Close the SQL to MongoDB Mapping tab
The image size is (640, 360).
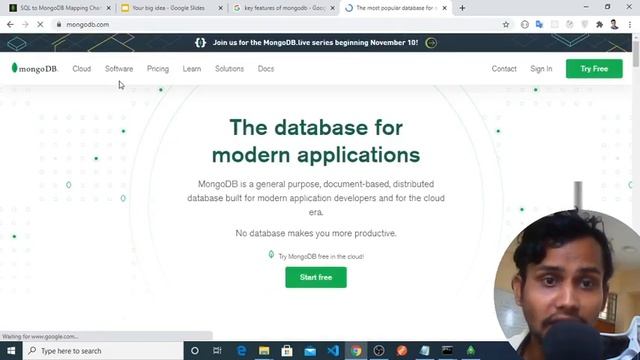pyautogui.click(x=109, y=8)
